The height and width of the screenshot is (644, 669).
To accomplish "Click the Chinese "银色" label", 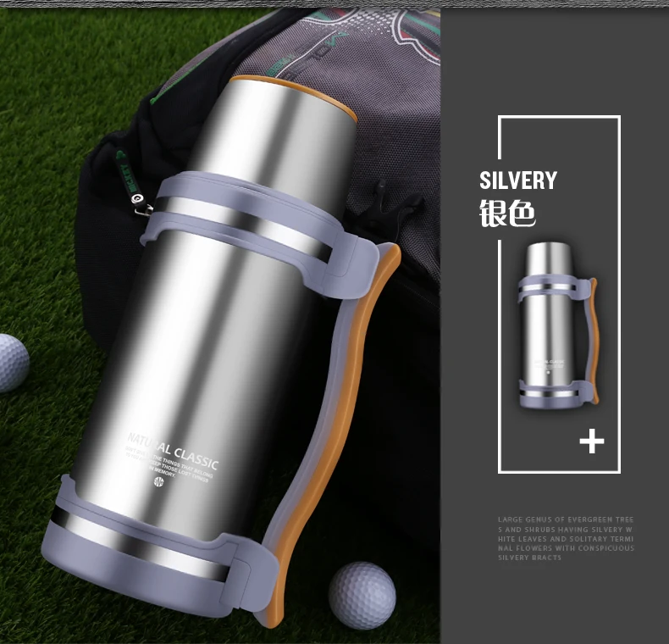I will (x=507, y=213).
